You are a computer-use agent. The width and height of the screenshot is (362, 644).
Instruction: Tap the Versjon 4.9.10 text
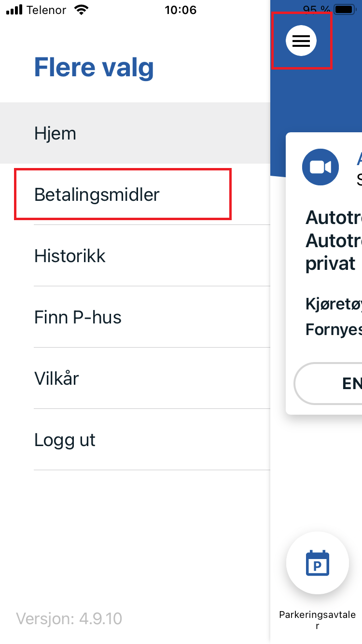(69, 618)
